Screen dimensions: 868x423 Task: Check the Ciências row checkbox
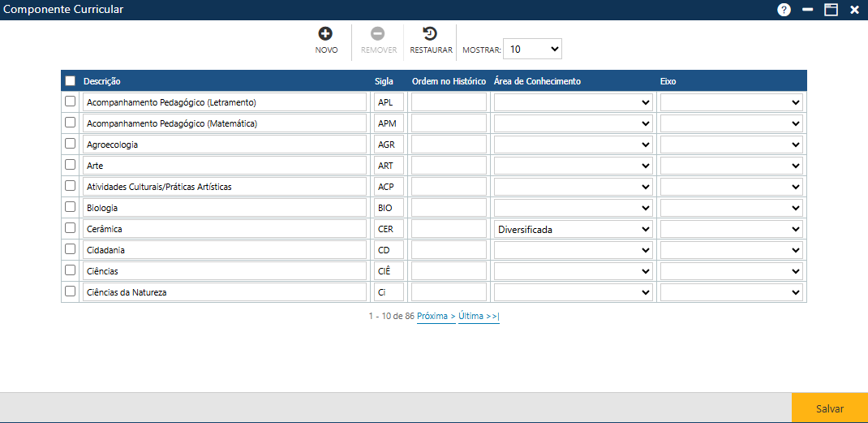pos(71,270)
